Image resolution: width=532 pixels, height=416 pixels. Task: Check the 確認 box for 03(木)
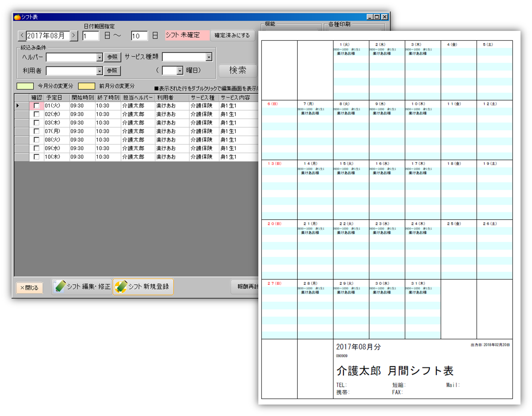click(x=36, y=123)
